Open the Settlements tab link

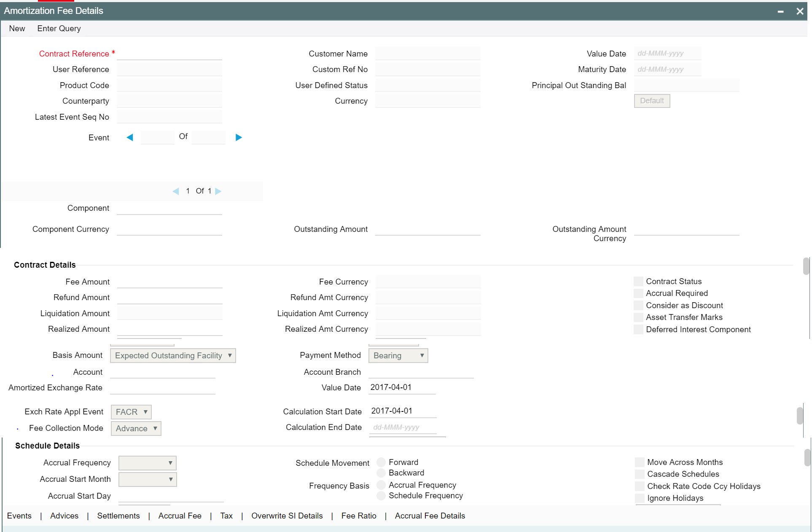[118, 516]
